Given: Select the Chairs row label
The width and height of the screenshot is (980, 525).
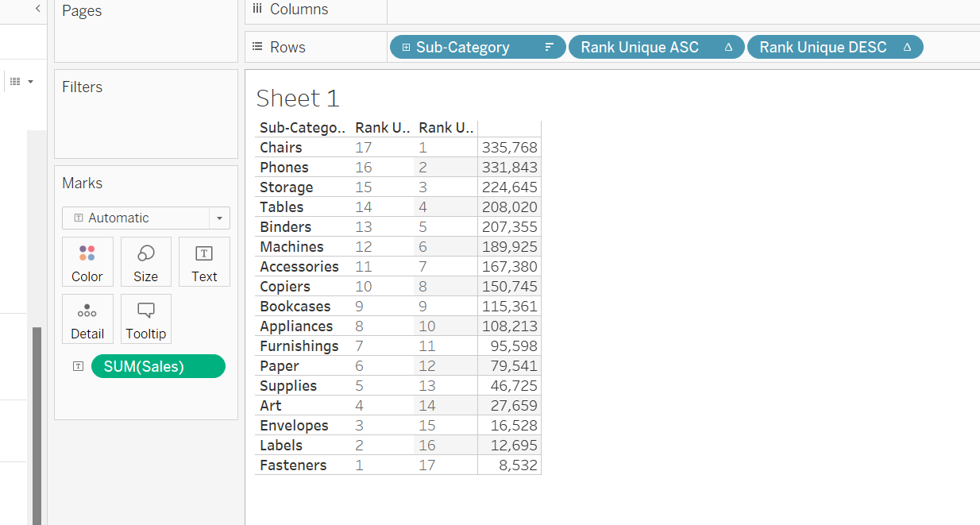Looking at the screenshot, I should [281, 148].
